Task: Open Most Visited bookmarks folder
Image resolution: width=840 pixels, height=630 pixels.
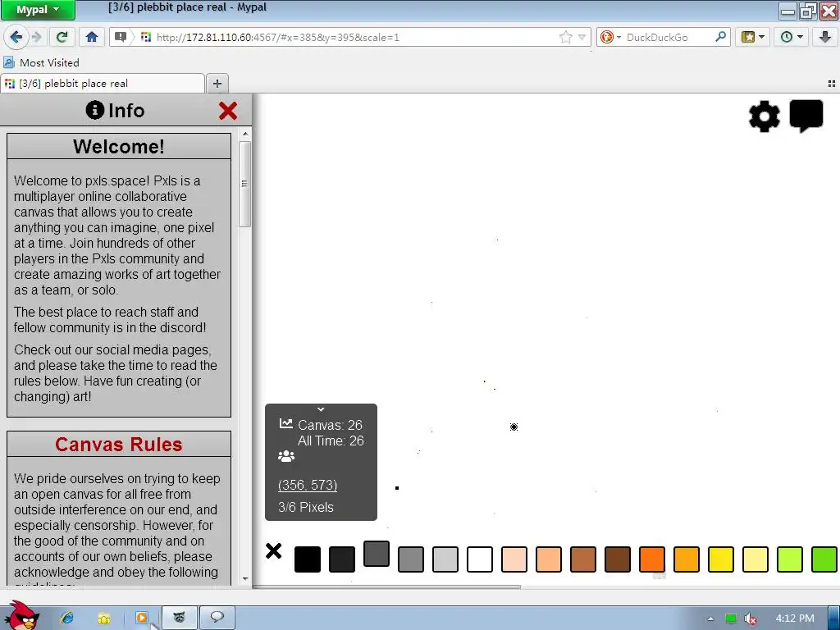Action: coord(42,62)
